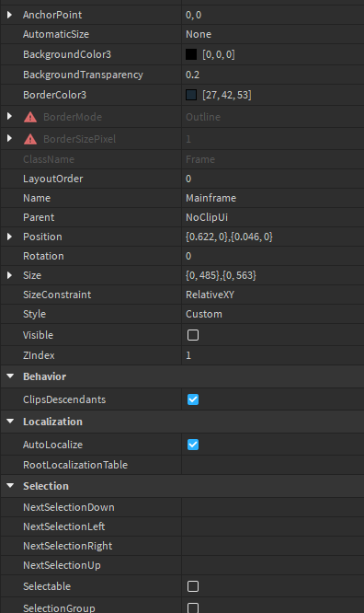The width and height of the screenshot is (364, 613).
Task: Edit BackgroundColor3 value [0, 0, 0]
Action: (x=219, y=54)
